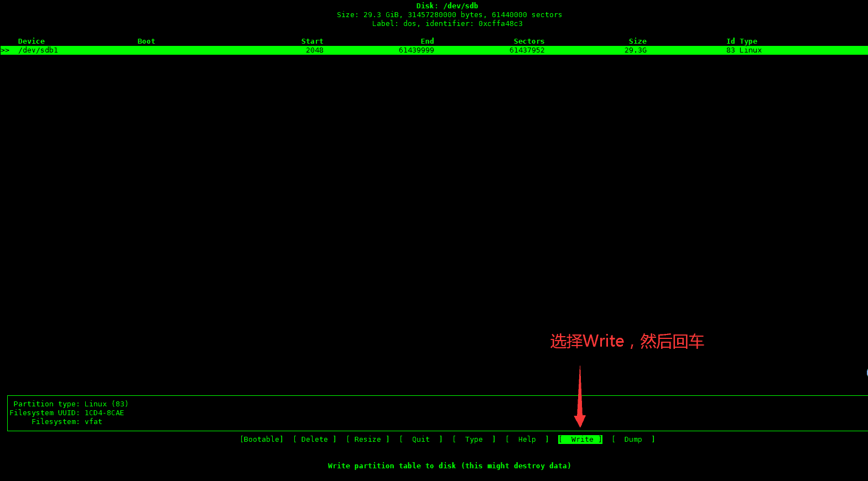The height and width of the screenshot is (481, 868).
Task: Click the End column header
Action: tap(428, 41)
